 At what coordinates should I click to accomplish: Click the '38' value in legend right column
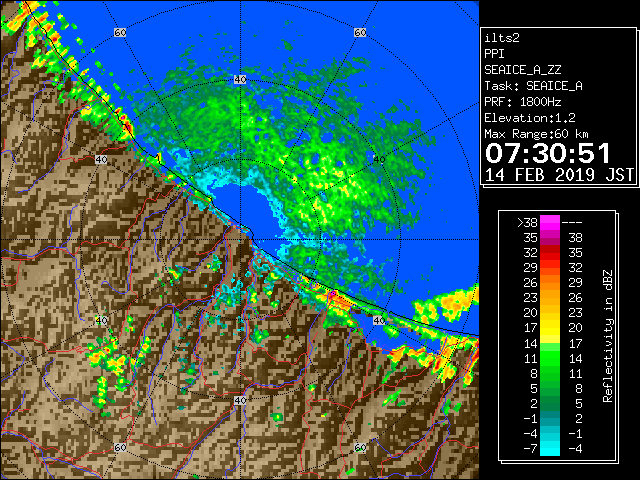click(575, 238)
